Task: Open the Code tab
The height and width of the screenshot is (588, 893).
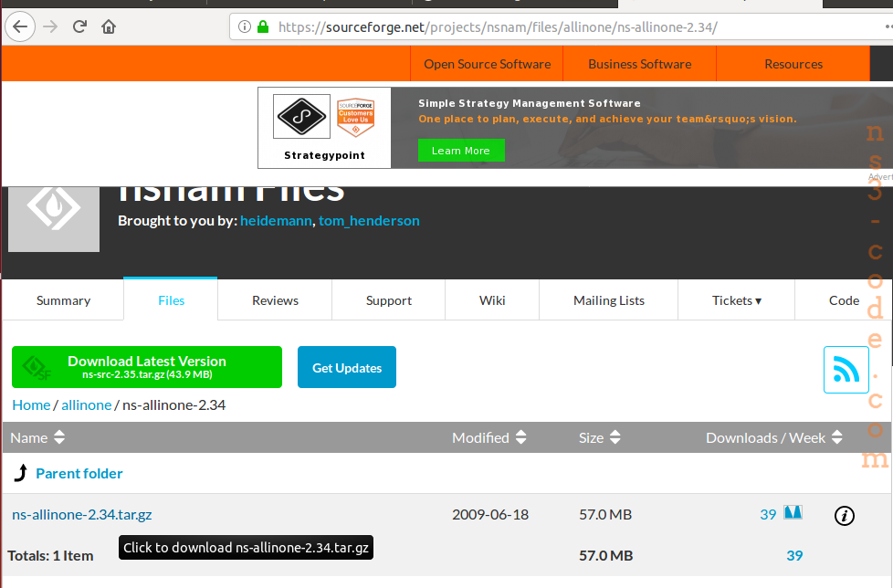Action: [844, 300]
